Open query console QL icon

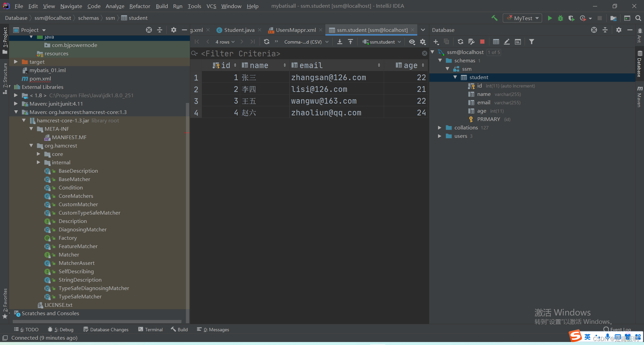[x=518, y=42]
